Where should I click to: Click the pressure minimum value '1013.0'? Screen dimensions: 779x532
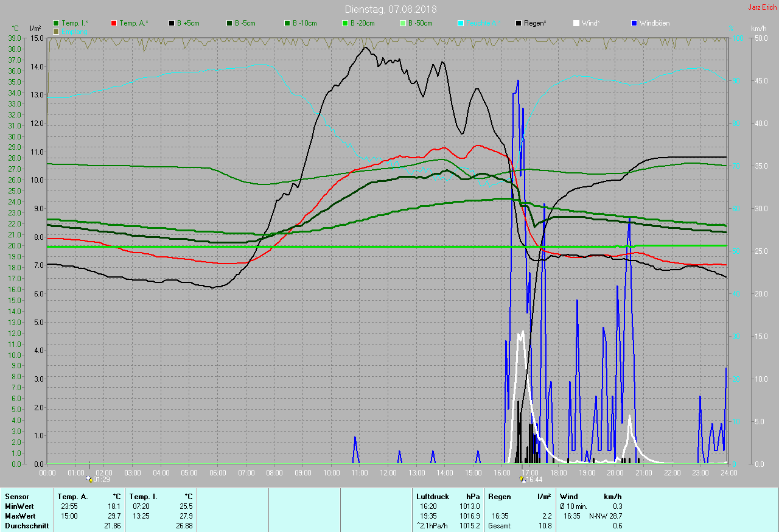coord(470,506)
